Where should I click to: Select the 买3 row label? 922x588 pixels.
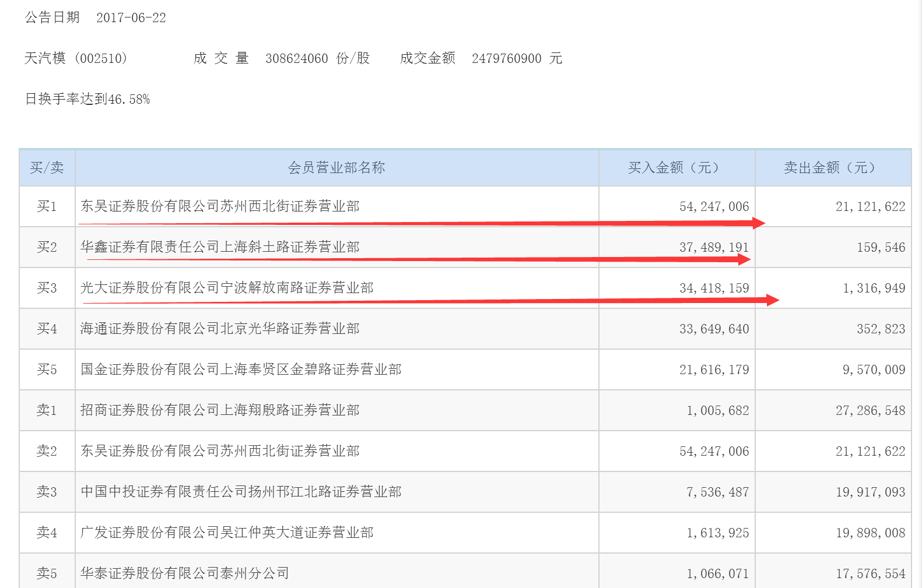tap(47, 288)
